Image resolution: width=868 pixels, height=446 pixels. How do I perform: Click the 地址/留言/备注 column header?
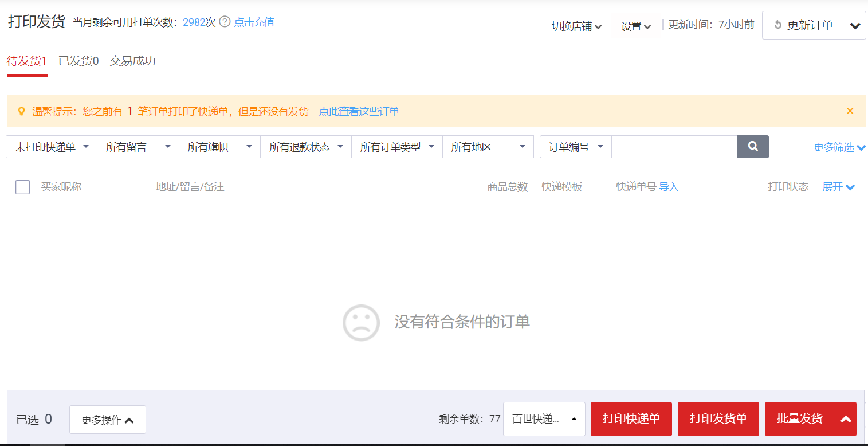tap(190, 187)
